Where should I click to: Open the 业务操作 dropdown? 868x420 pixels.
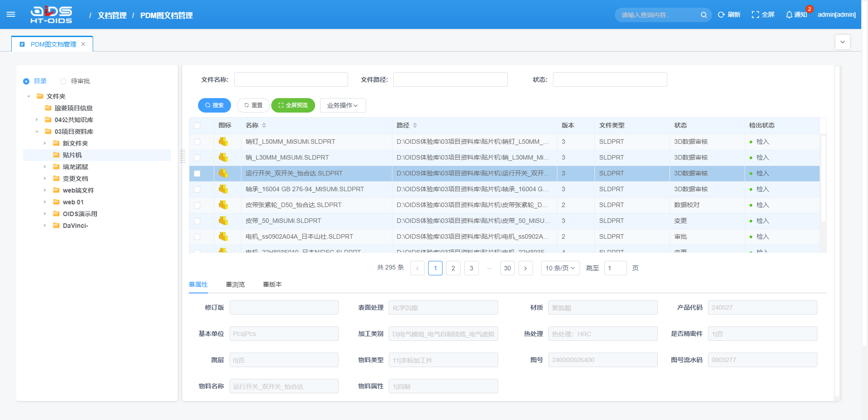343,105
